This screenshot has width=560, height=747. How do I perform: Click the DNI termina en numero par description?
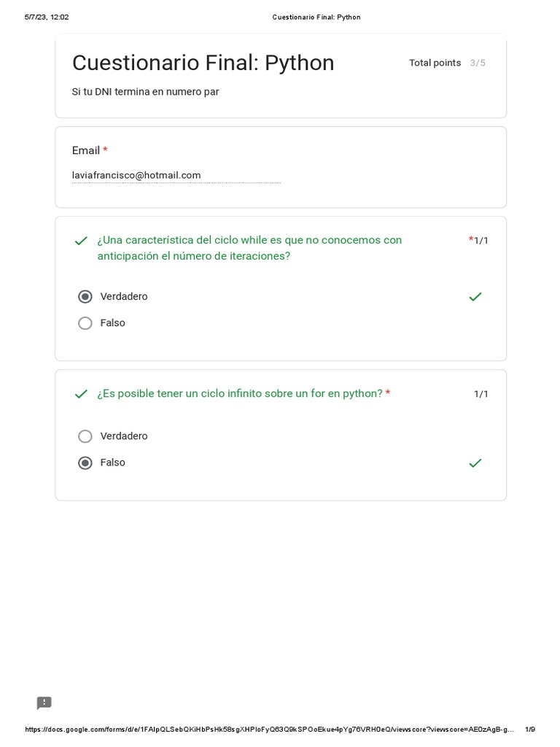[x=145, y=92]
